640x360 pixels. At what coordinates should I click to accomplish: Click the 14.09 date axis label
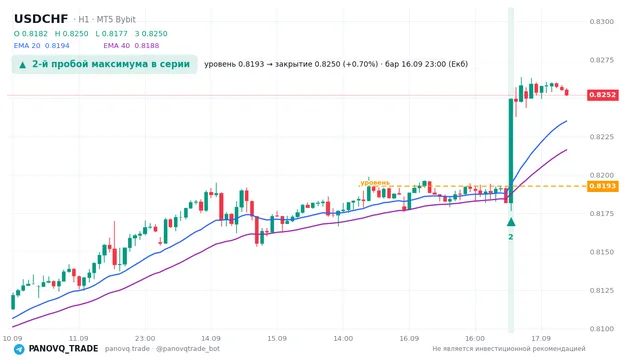[x=211, y=338]
